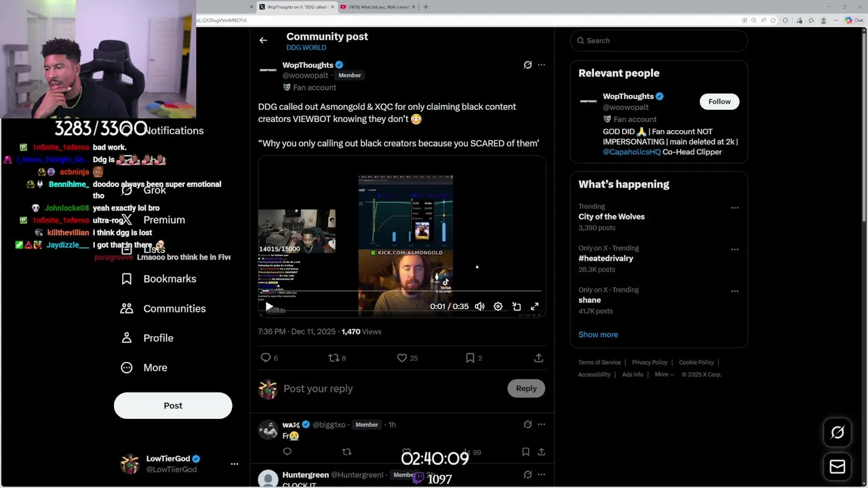Image resolution: width=868 pixels, height=488 pixels.
Task: Click reply icon under @bigg1xo comment
Action: point(287,451)
